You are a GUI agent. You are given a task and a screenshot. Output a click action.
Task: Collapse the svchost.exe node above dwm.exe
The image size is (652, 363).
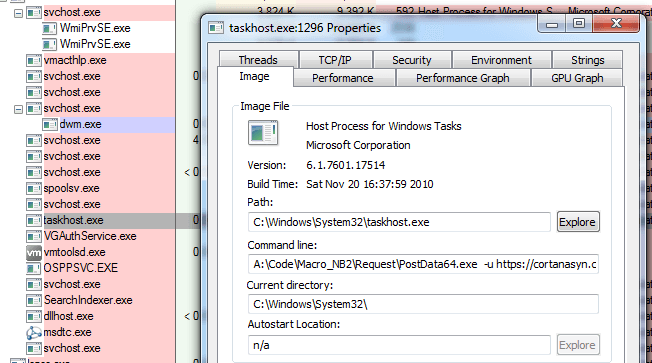(18, 109)
